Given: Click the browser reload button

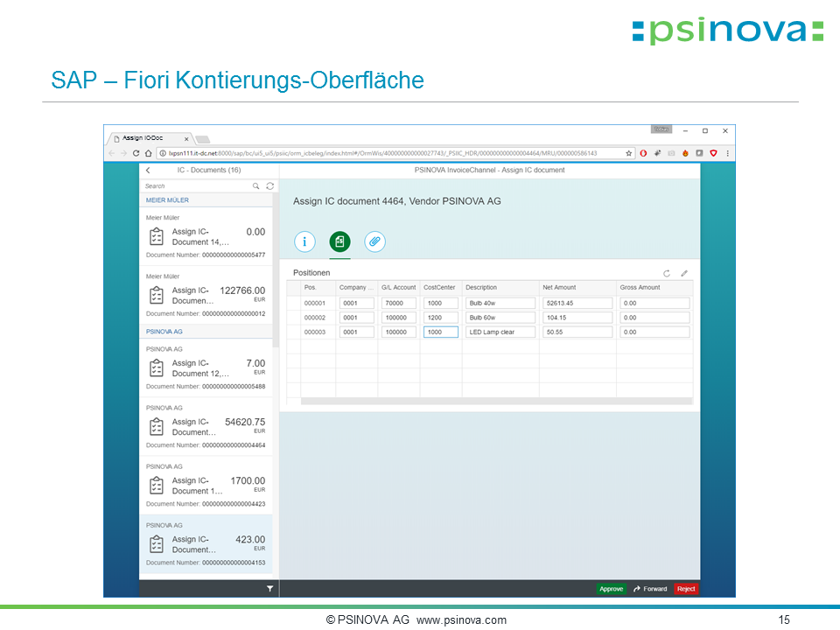Looking at the screenshot, I should tap(136, 153).
